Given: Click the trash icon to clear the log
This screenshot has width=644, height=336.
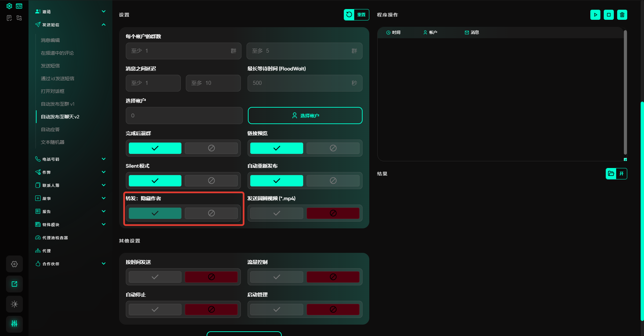Looking at the screenshot, I should click(x=622, y=15).
